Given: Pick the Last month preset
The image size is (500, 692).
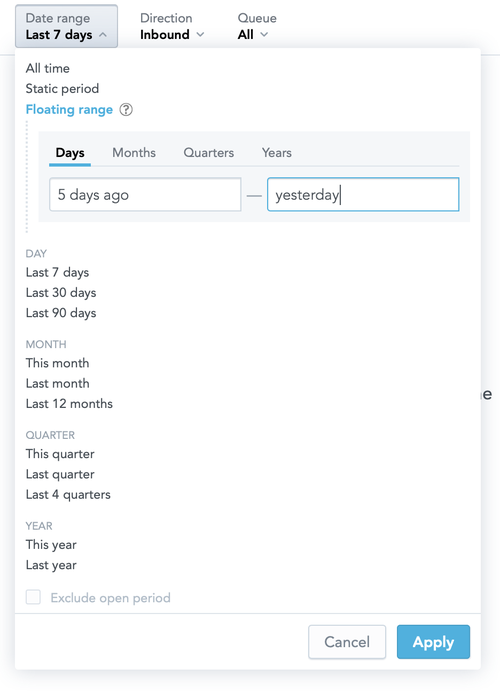Looking at the screenshot, I should pos(57,384).
